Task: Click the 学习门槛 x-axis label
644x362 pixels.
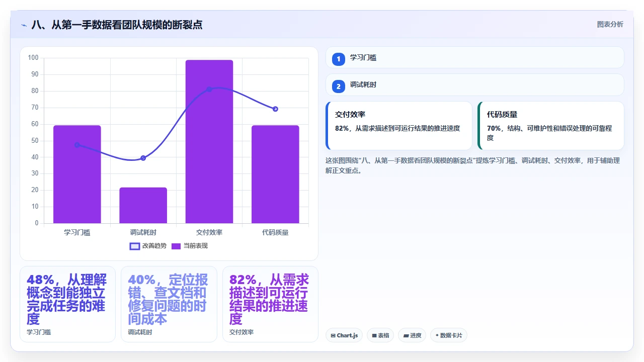Action: (77, 232)
